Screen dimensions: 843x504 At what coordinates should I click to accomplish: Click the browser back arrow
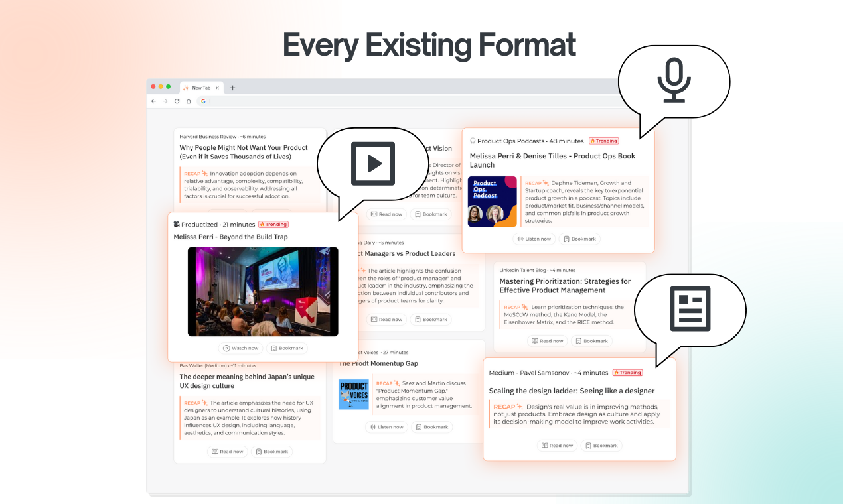[154, 101]
